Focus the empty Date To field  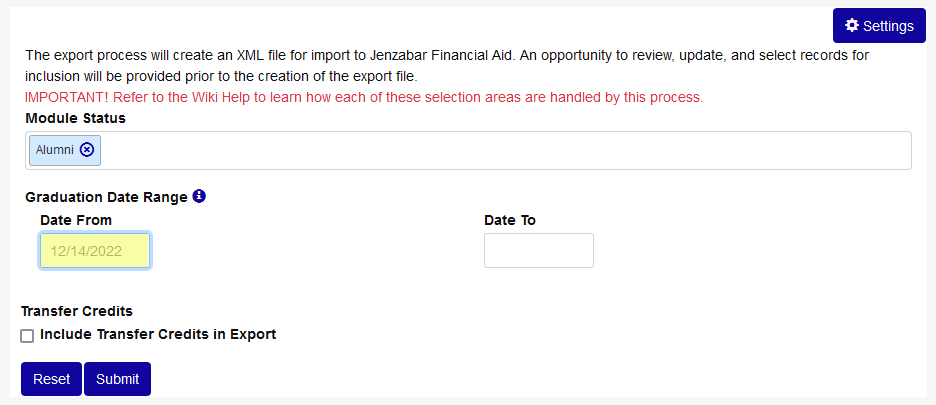pyautogui.click(x=538, y=251)
